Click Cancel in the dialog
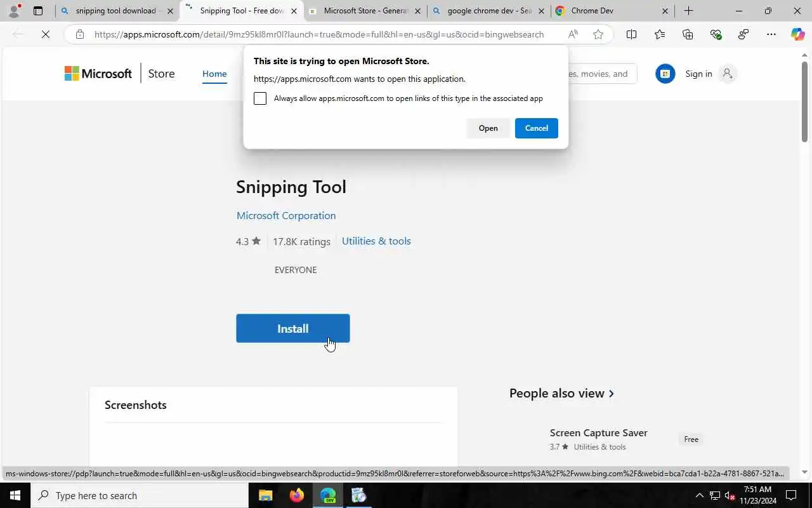Screen dimensions: 812x508 [537, 128]
